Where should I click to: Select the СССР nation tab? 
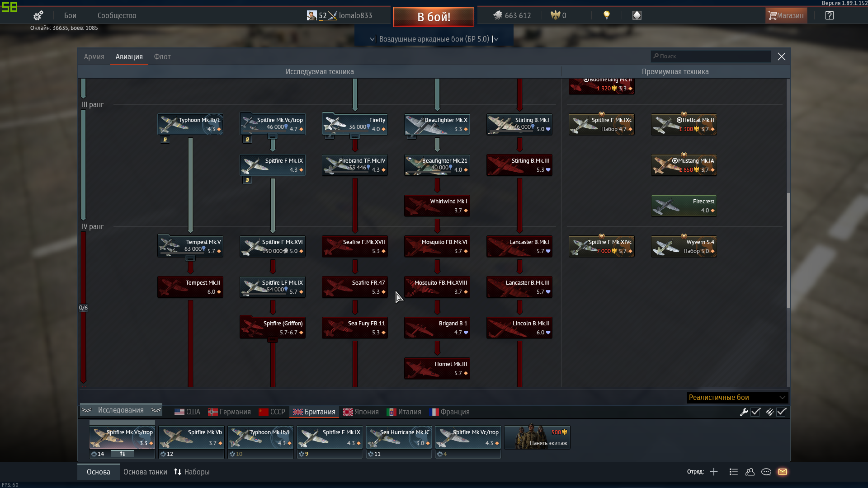tap(272, 412)
